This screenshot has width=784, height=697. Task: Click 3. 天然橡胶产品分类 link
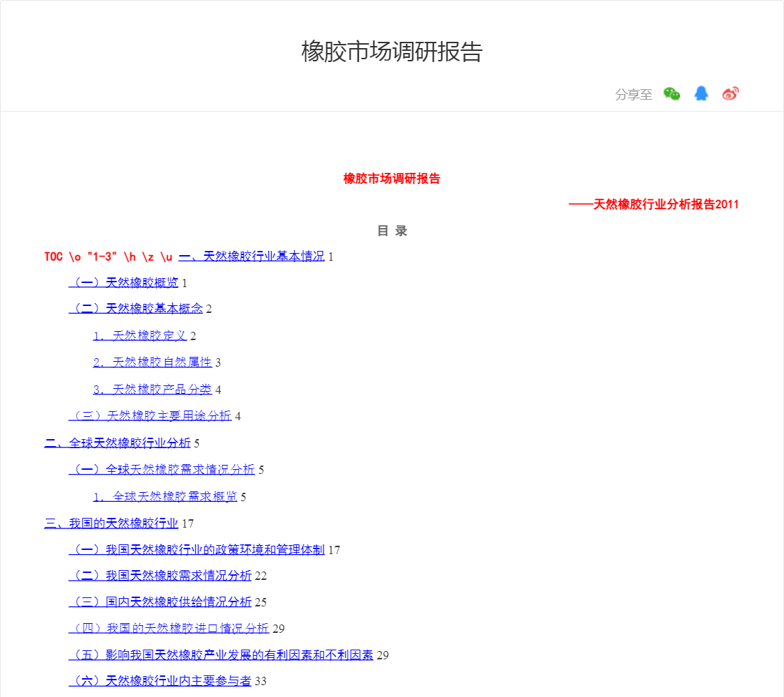152,390
